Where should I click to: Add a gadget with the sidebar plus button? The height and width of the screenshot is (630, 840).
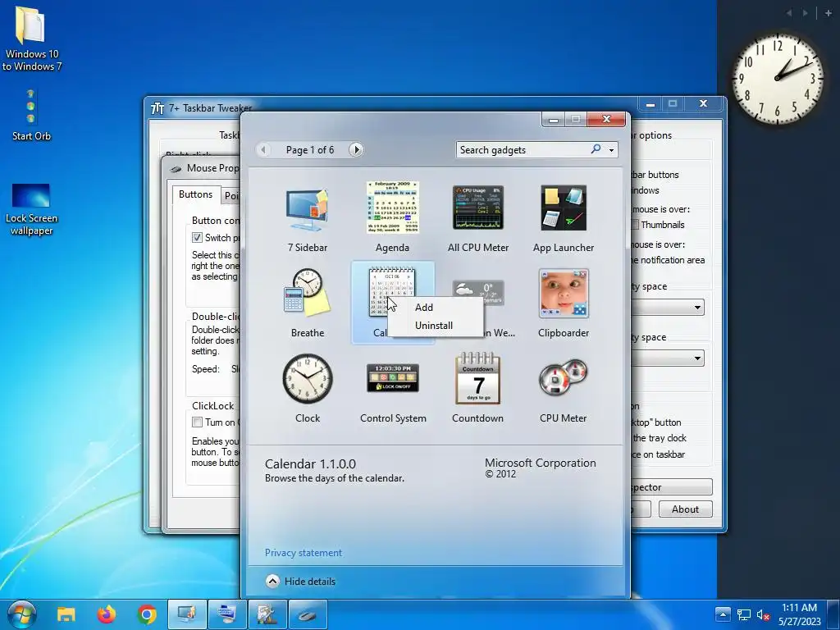click(829, 13)
